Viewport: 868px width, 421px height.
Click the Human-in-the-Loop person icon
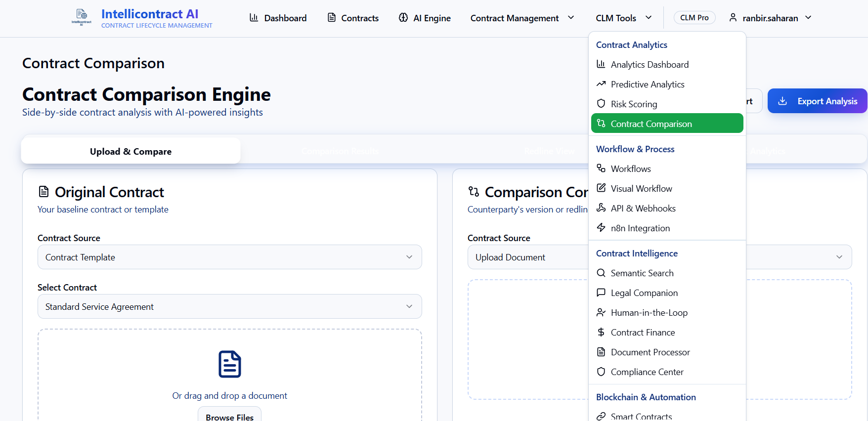(601, 312)
